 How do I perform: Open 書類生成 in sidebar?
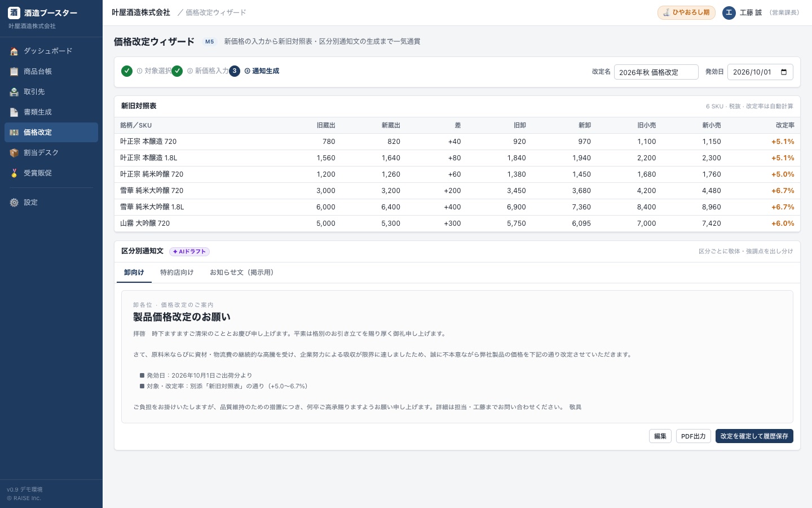51,112
